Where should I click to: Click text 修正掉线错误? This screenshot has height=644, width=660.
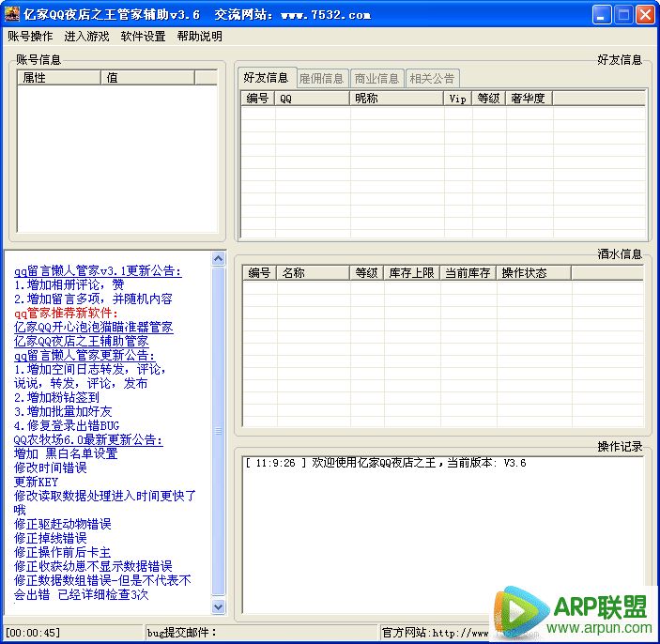[x=51, y=538]
